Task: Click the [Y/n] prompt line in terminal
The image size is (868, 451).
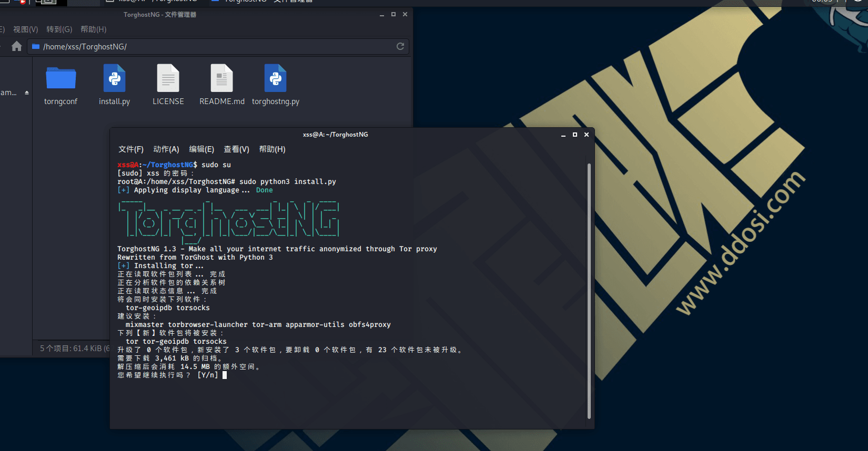Action: pyautogui.click(x=172, y=375)
